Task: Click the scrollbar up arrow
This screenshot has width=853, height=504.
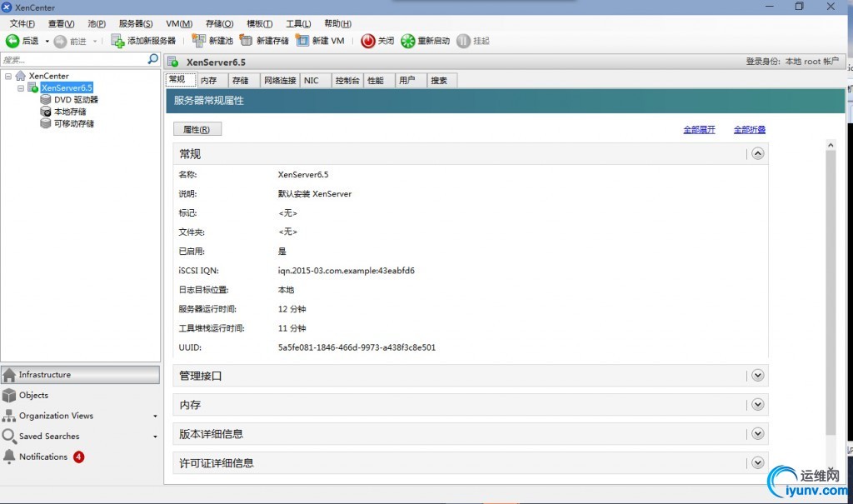Action: (x=831, y=145)
